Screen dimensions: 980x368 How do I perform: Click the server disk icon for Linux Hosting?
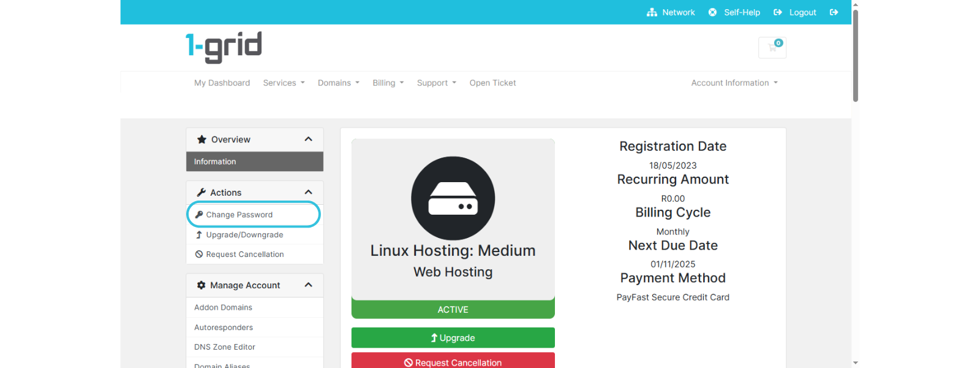[453, 198]
